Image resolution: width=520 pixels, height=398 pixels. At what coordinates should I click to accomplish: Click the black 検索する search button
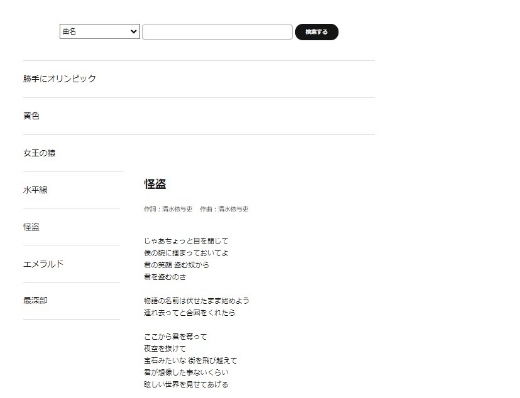(317, 32)
